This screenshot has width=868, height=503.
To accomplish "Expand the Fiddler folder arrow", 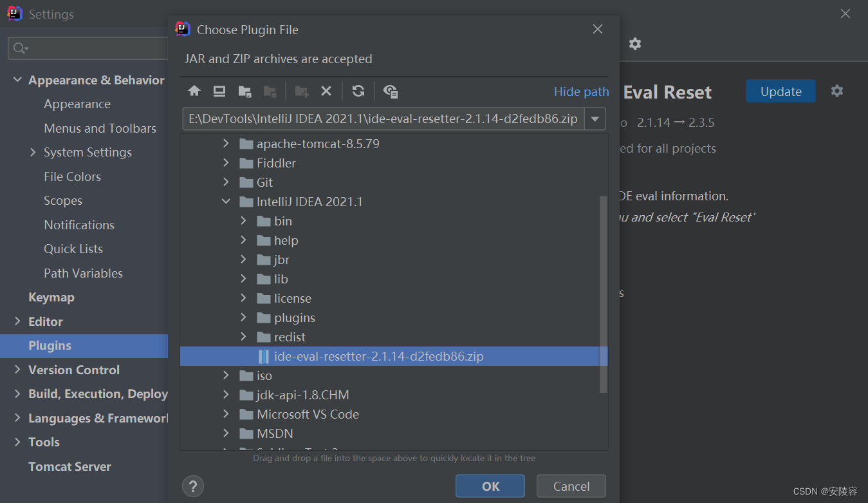I will pyautogui.click(x=226, y=163).
